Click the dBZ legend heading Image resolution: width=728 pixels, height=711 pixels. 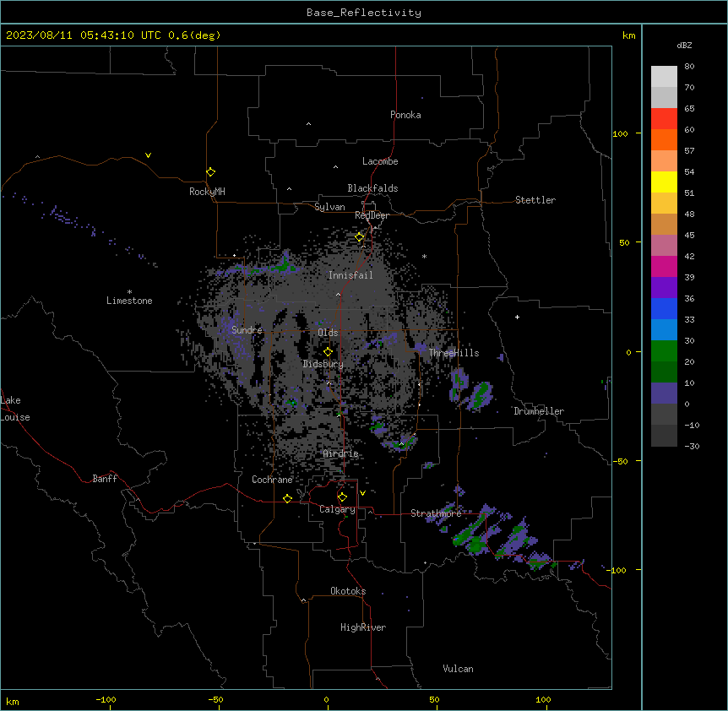(684, 46)
